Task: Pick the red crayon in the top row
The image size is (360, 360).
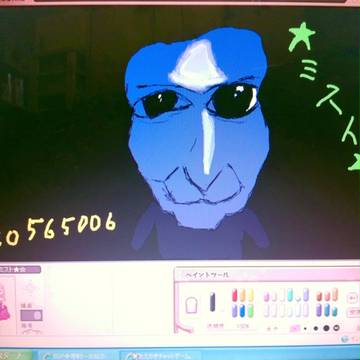Action: tap(235, 295)
